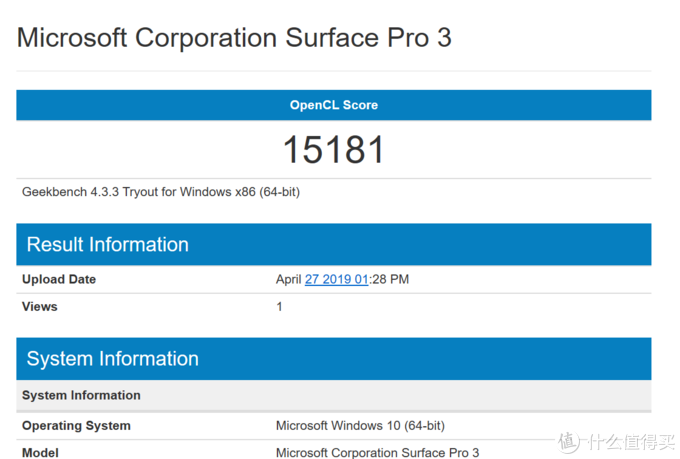This screenshot has width=680, height=459.
Task: Click the blue System Information section header
Action: 334,359
